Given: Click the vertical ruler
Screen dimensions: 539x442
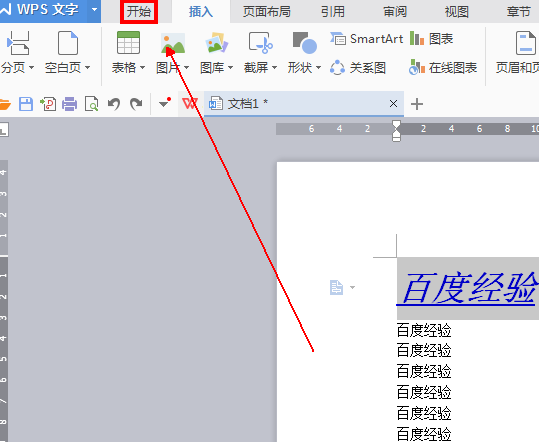Looking at the screenshot, I should point(4,301).
